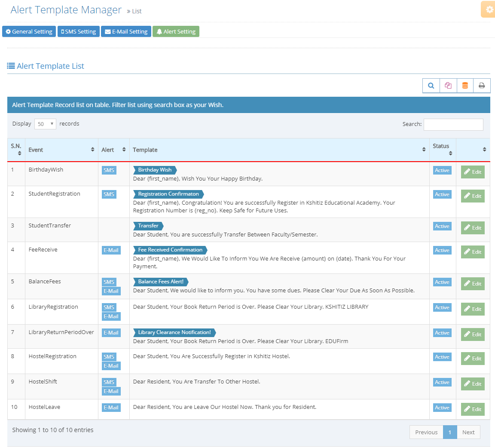Sort by the Template column header

(279, 150)
